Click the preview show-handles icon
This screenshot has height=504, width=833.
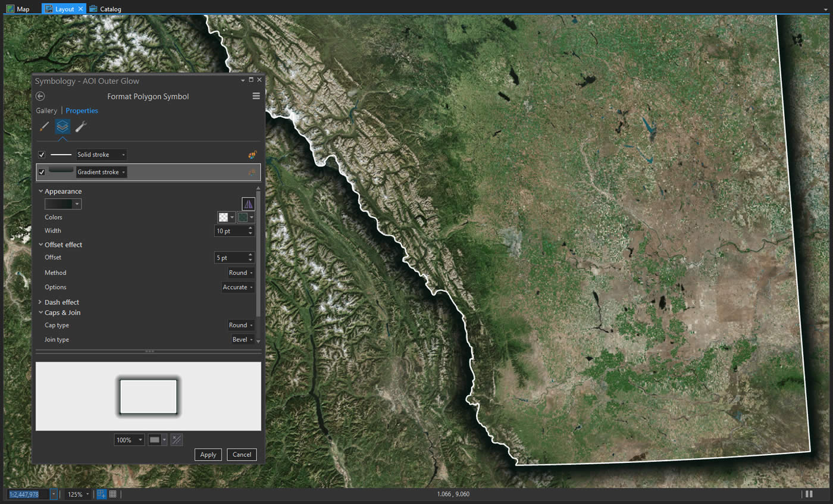pos(176,440)
